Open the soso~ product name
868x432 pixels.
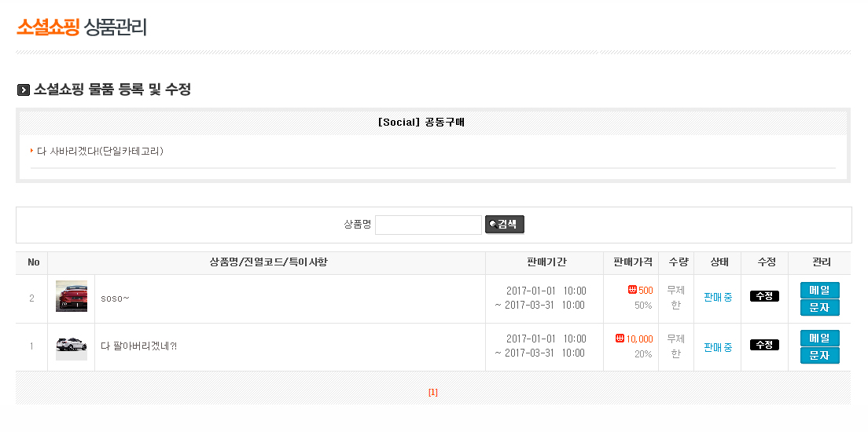[116, 298]
